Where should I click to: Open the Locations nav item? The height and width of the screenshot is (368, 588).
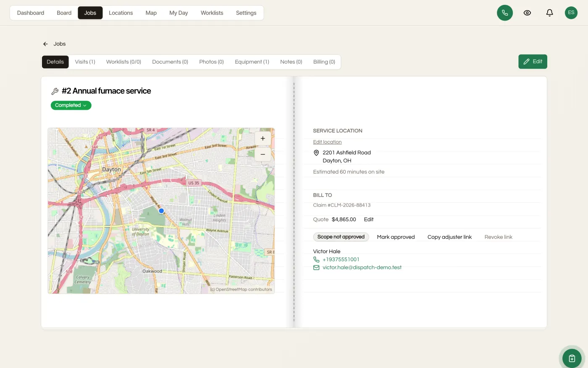click(x=121, y=13)
